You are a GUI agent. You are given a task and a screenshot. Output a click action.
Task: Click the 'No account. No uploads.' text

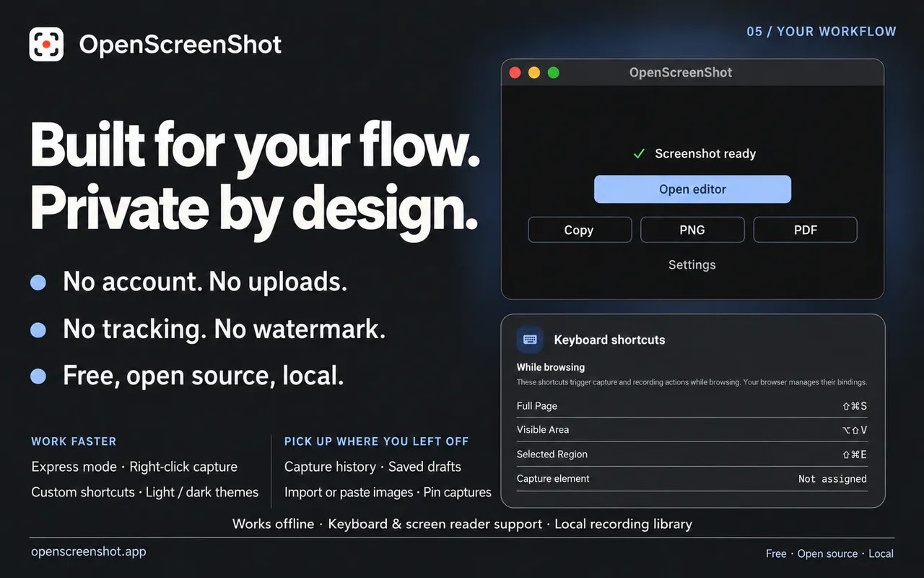point(205,282)
